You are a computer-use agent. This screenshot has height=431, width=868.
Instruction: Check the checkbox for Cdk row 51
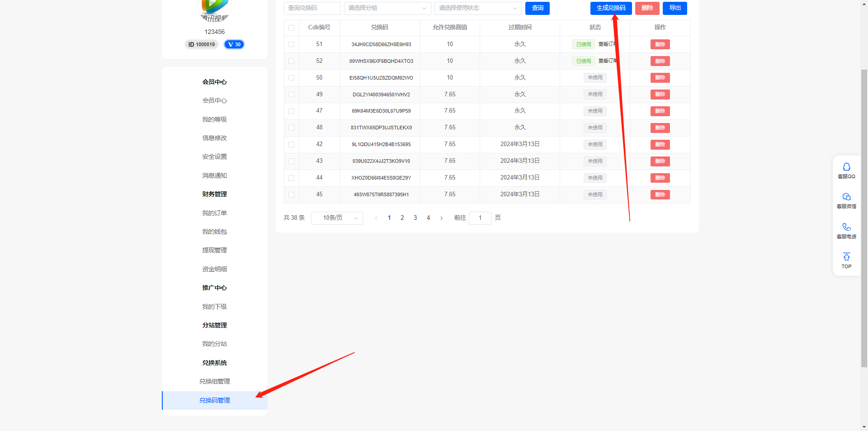point(291,44)
